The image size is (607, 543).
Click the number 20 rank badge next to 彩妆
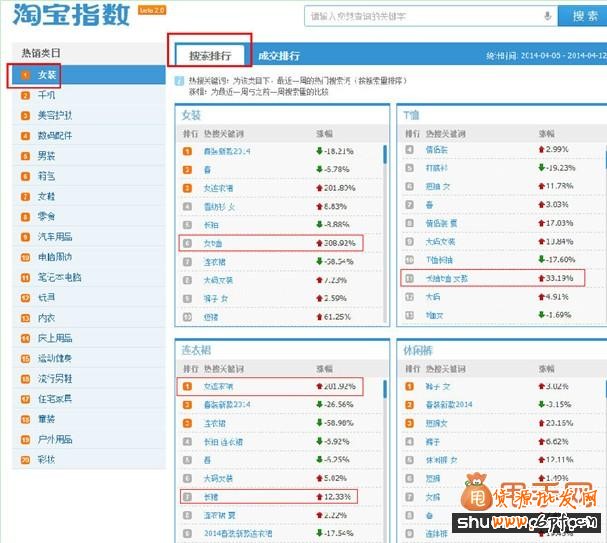coord(26,460)
